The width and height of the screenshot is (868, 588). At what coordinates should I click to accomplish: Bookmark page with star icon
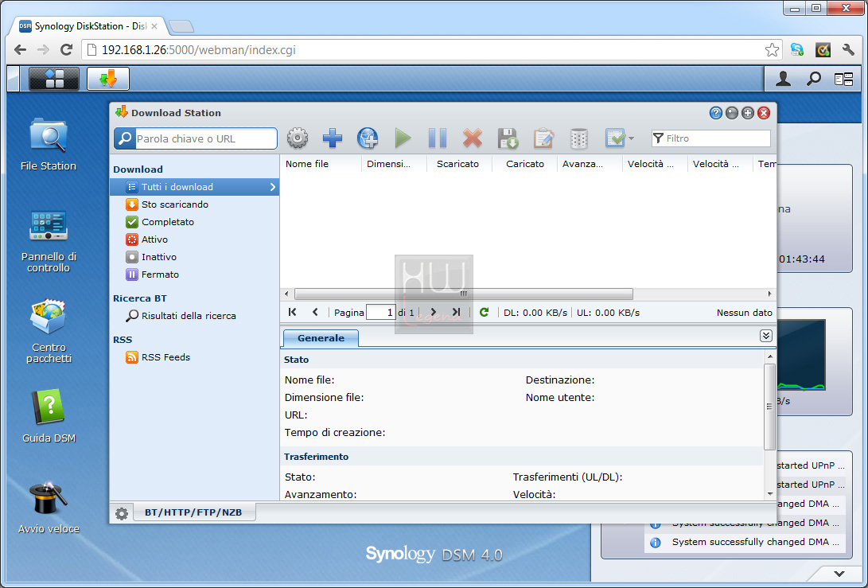[772, 50]
